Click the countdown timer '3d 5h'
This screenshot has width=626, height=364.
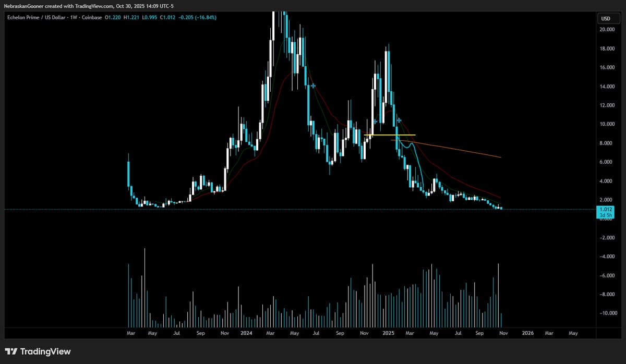tap(605, 214)
